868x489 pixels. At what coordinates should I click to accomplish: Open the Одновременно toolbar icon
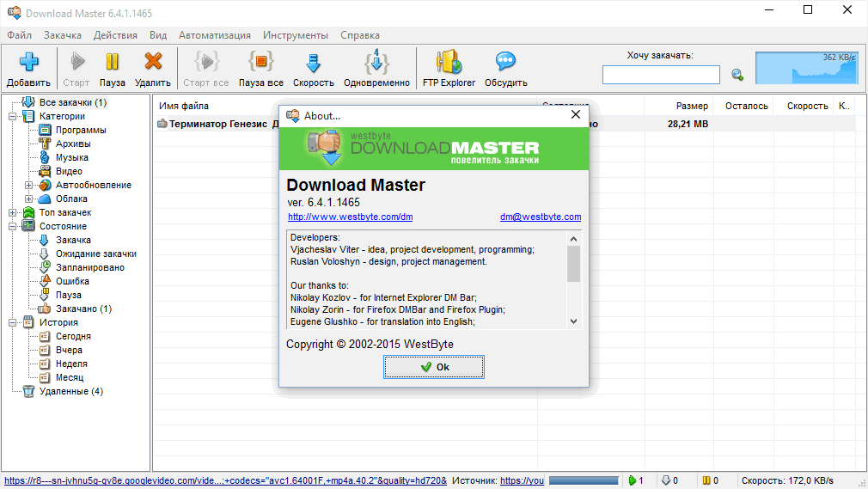(376, 62)
